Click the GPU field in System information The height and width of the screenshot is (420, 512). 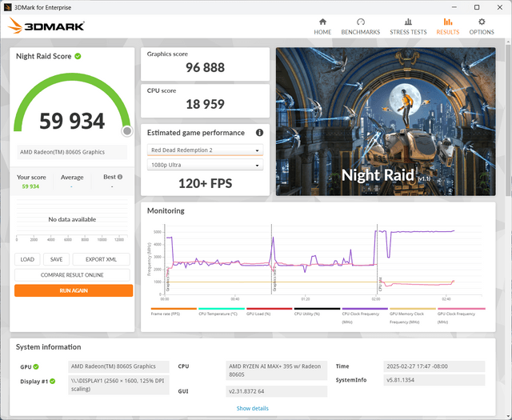(118, 366)
